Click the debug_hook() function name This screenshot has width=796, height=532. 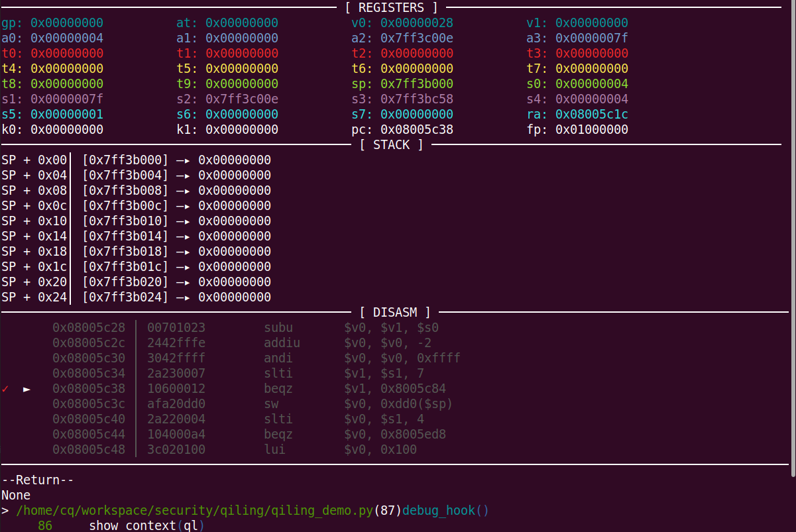pyautogui.click(x=445, y=511)
